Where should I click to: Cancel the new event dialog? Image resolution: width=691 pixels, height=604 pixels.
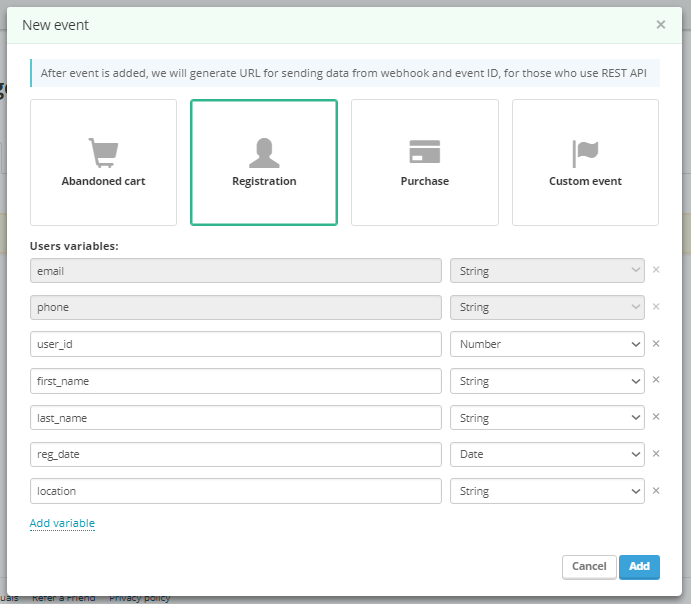click(589, 566)
